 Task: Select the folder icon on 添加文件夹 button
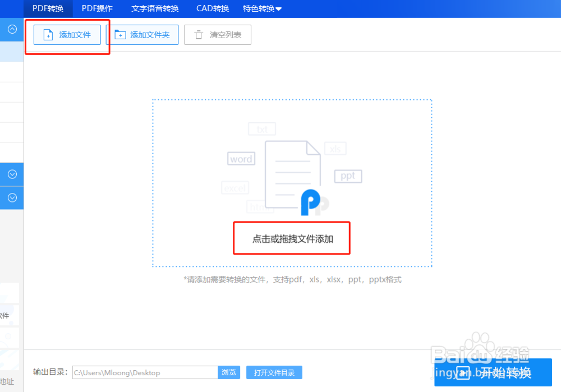120,34
